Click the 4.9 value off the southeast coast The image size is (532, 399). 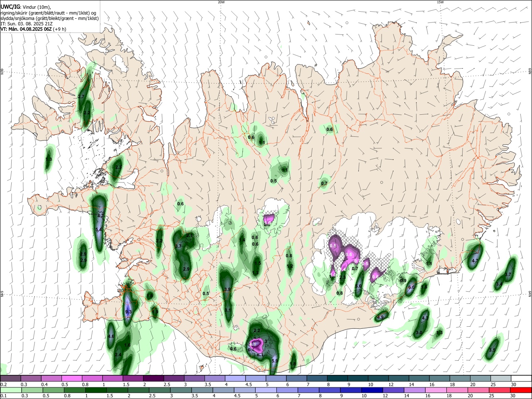[380, 318]
